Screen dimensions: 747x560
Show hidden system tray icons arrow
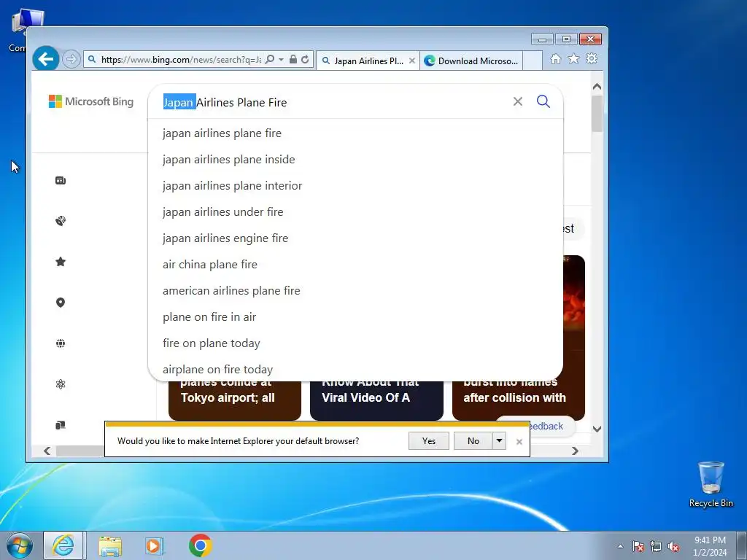(620, 546)
